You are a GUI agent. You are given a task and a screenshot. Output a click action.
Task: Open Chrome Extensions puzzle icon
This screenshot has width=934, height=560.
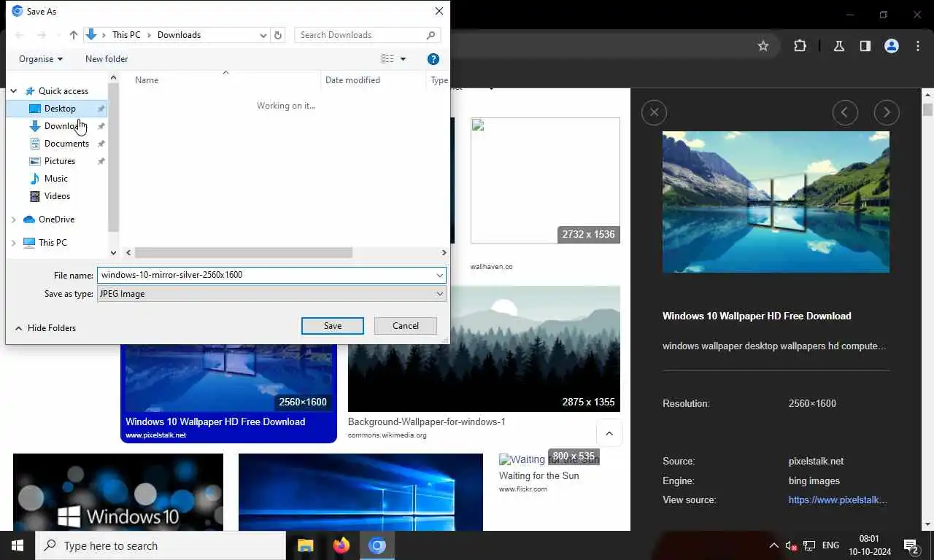pos(800,46)
